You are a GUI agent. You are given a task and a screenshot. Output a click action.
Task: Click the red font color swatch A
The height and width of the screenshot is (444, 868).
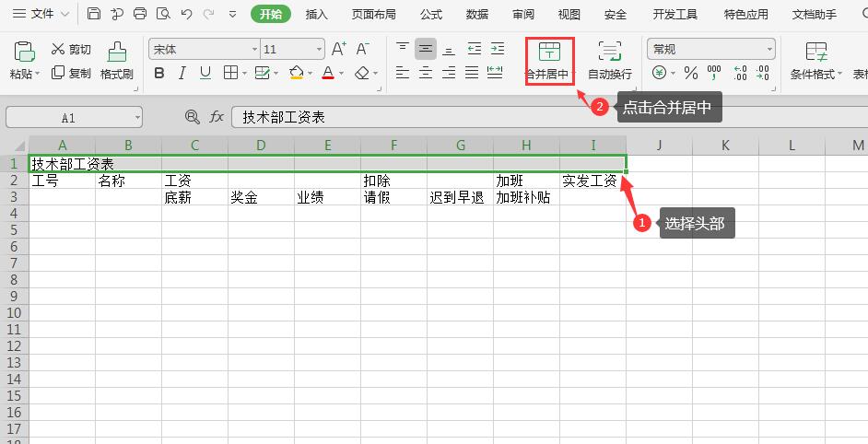coord(327,73)
